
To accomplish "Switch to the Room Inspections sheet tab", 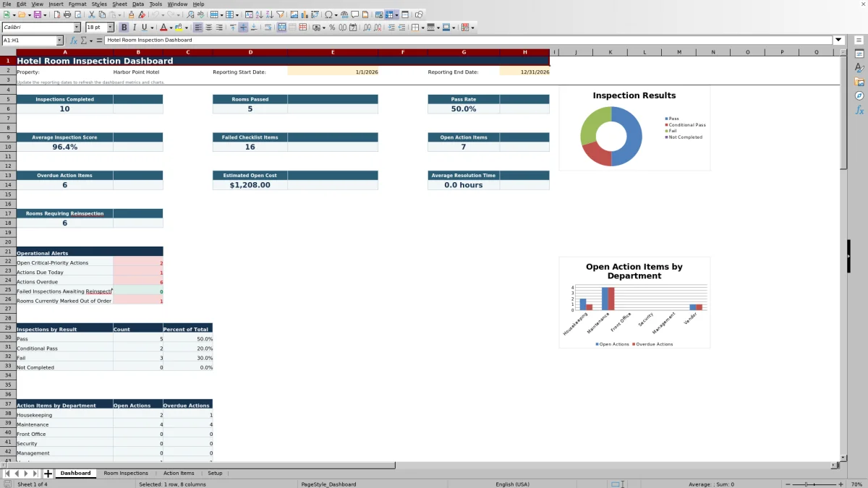I will [126, 474].
